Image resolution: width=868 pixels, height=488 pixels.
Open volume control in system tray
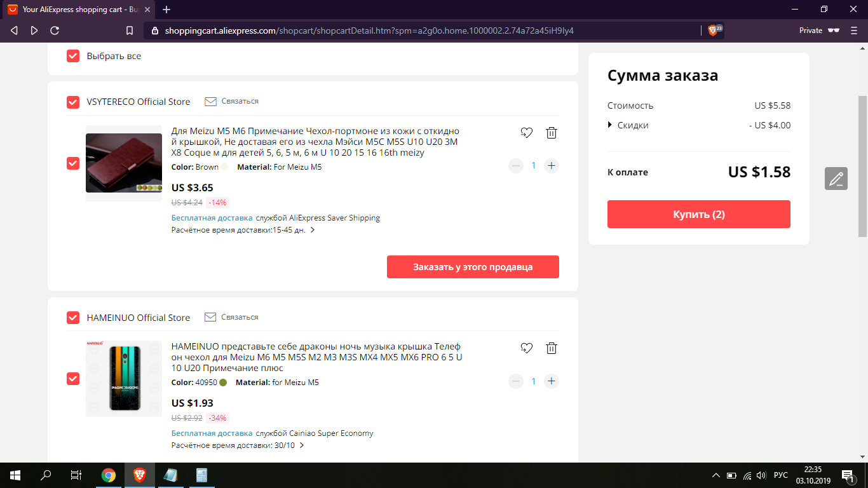point(761,475)
